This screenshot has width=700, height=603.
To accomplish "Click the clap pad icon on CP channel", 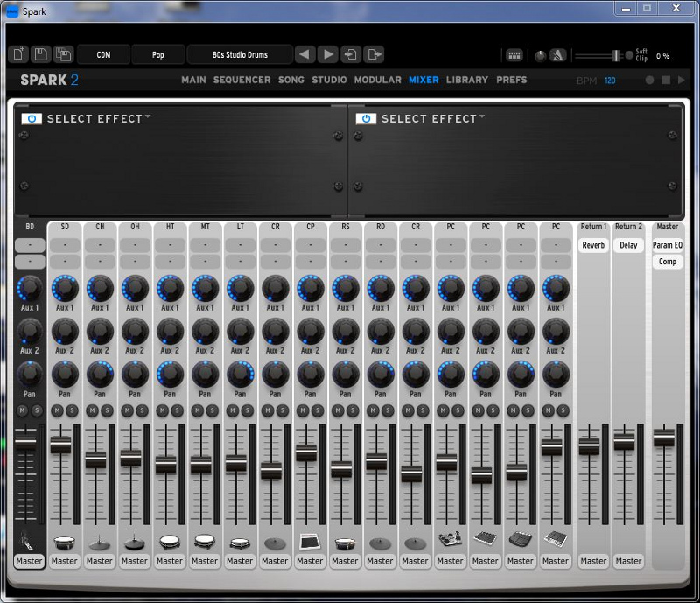I will [311, 542].
